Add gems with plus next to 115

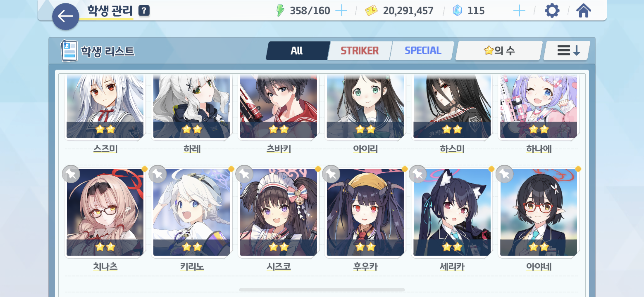[x=519, y=11]
